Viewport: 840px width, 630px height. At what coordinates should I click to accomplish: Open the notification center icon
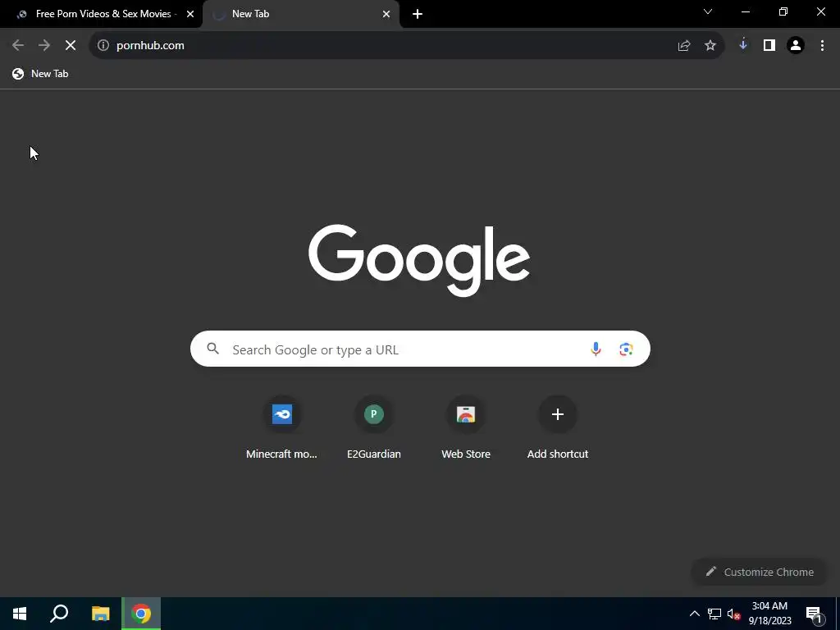point(814,614)
